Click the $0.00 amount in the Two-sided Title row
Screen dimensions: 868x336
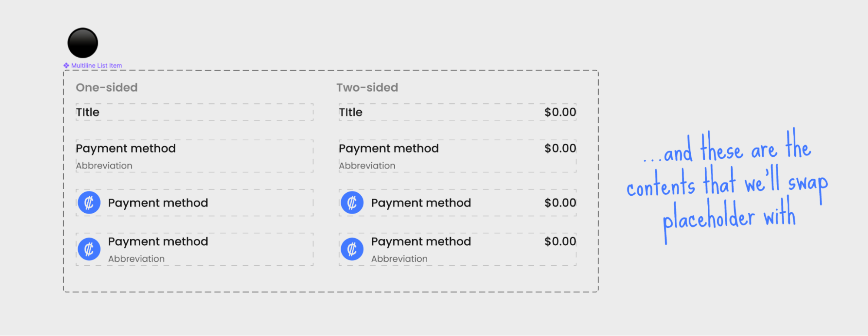[x=560, y=112]
